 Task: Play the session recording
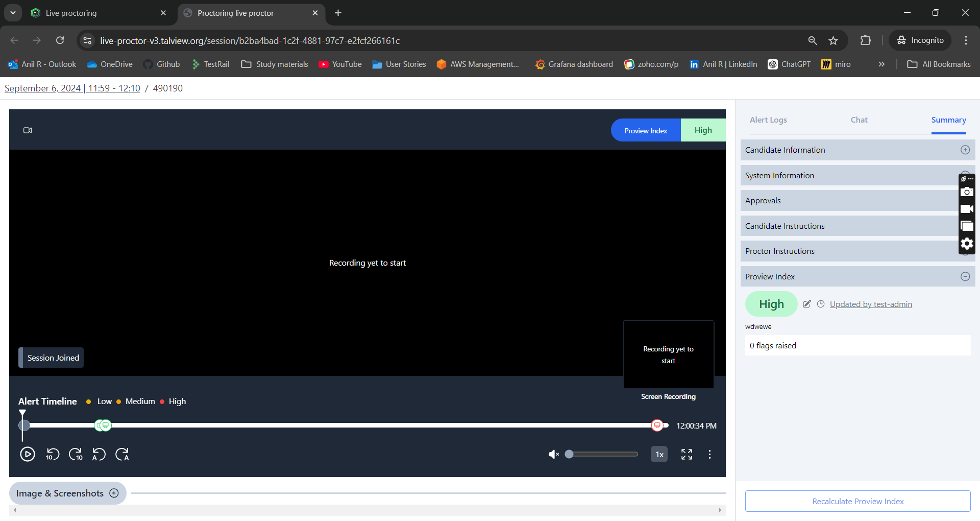28,454
